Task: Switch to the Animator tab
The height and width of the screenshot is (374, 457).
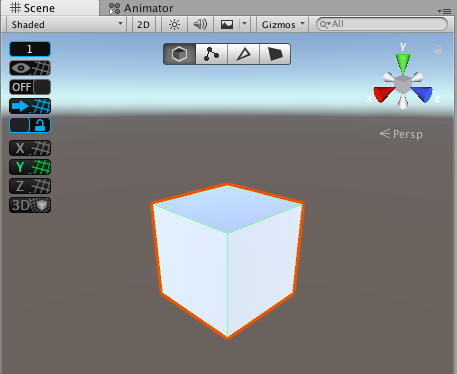Action: (x=141, y=8)
